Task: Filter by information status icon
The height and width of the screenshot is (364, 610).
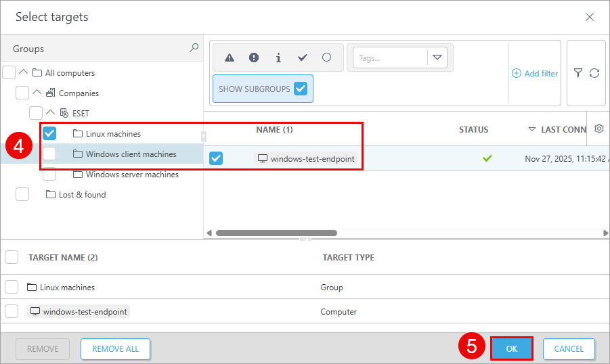Action: [x=278, y=58]
